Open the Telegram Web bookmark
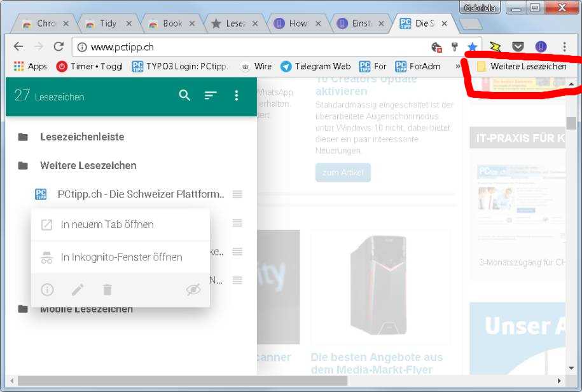The image size is (582, 392). [315, 66]
